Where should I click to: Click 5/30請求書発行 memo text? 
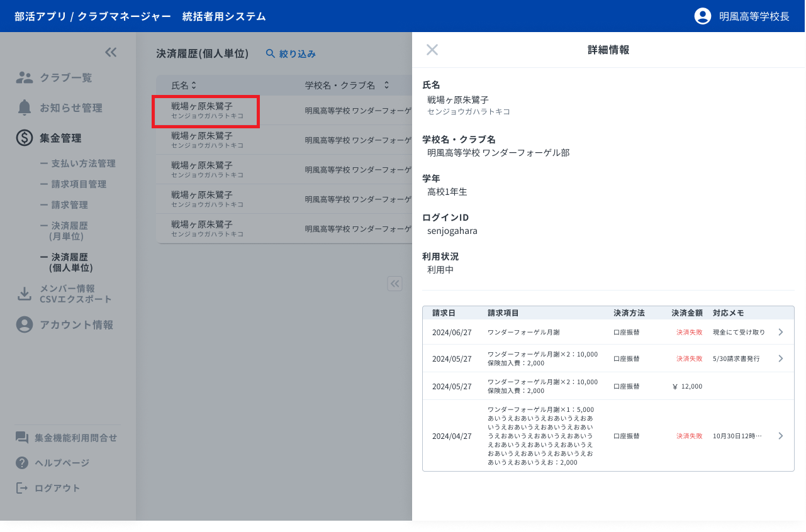pos(736,358)
